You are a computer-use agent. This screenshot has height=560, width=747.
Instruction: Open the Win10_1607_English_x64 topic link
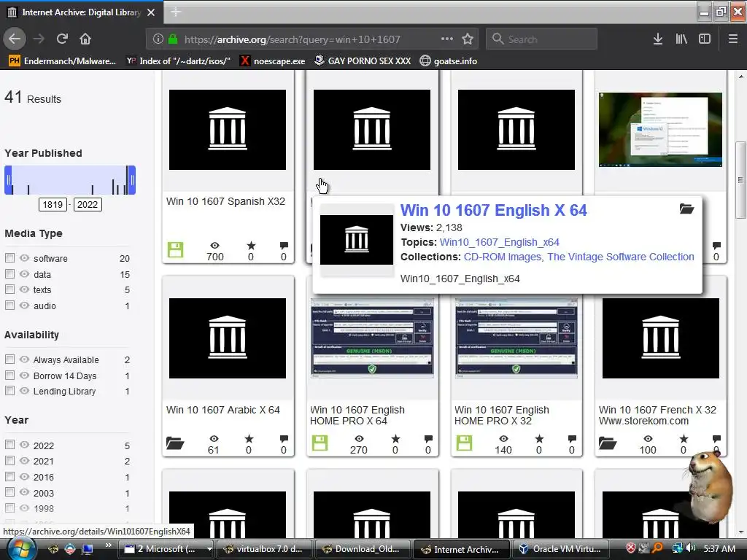[x=499, y=242]
